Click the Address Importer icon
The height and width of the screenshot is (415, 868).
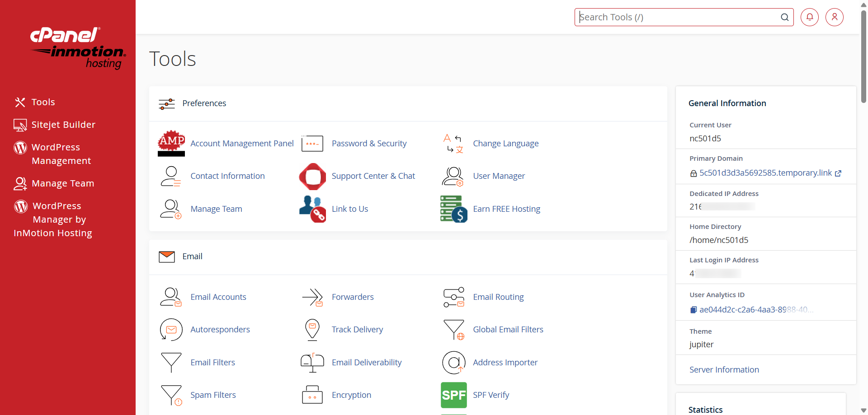tap(454, 363)
